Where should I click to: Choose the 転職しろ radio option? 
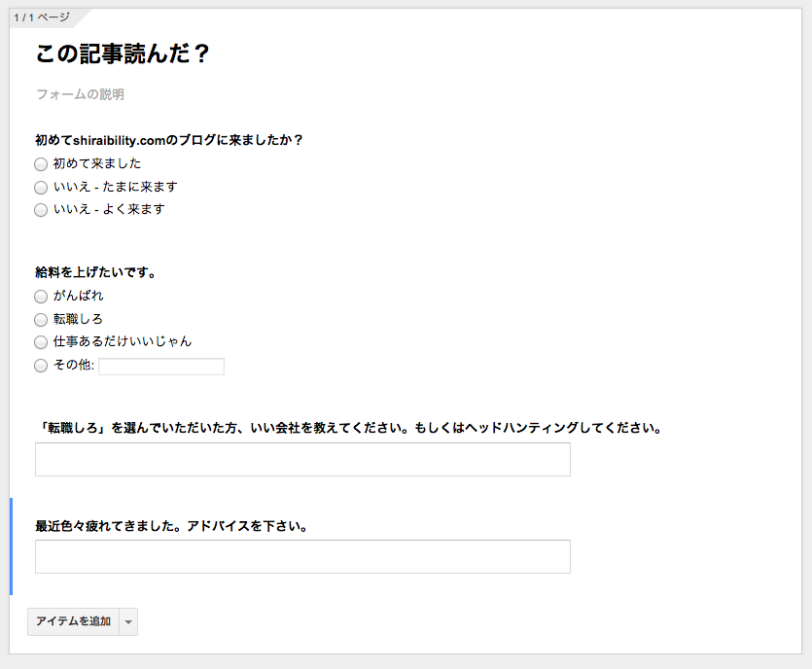click(x=41, y=320)
